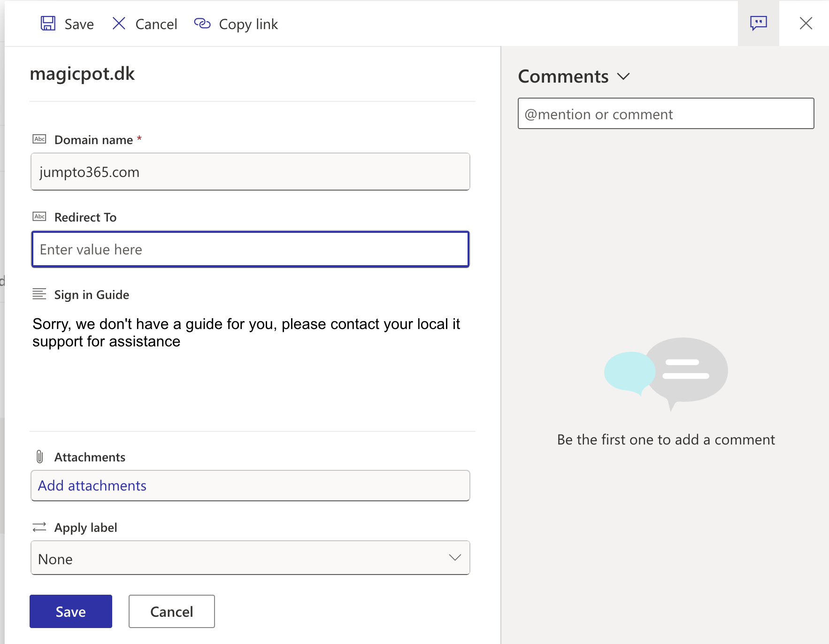Image resolution: width=829 pixels, height=644 pixels.
Task: Click into the Redirect To field
Action: [250, 249]
